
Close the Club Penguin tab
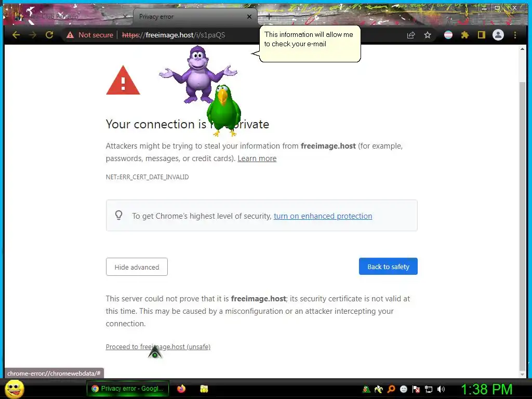(x=125, y=16)
